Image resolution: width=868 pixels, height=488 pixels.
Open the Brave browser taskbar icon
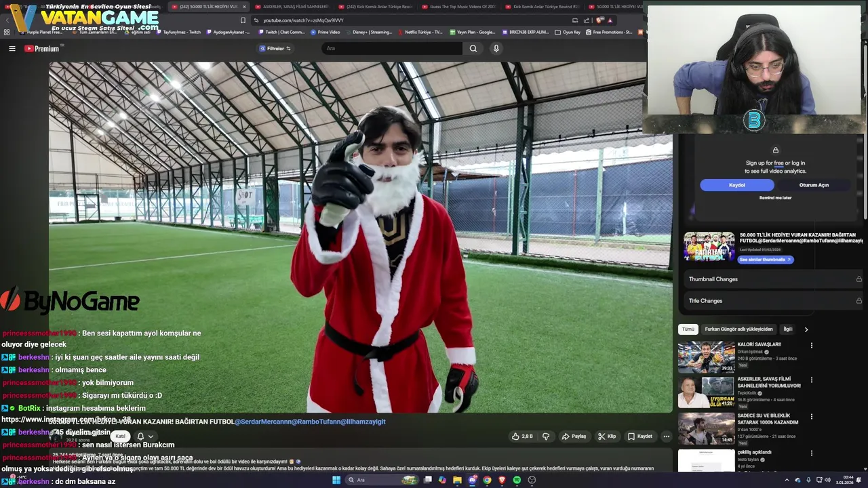click(x=502, y=480)
